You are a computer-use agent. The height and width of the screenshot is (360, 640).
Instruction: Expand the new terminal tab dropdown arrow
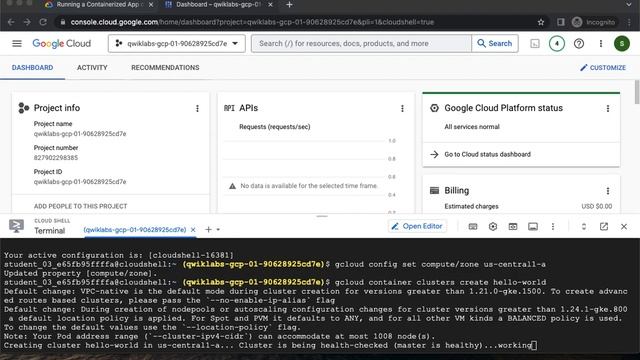(x=218, y=229)
